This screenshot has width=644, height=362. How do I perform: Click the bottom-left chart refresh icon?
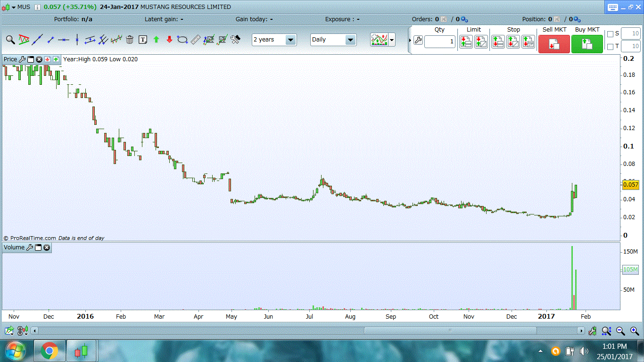click(x=9, y=331)
